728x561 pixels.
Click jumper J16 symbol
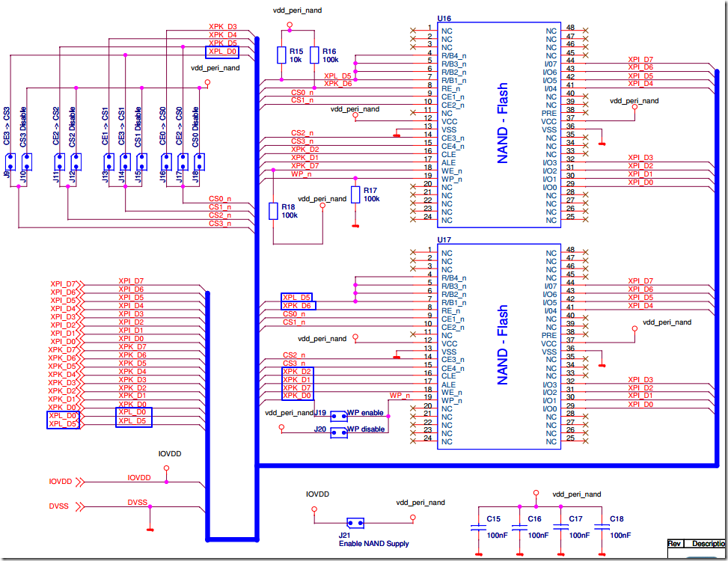tap(166, 162)
